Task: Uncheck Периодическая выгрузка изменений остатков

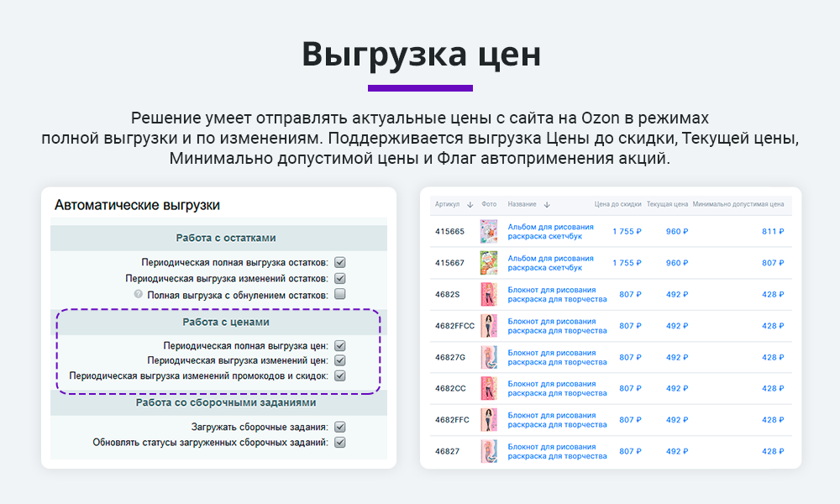Action: (340, 278)
